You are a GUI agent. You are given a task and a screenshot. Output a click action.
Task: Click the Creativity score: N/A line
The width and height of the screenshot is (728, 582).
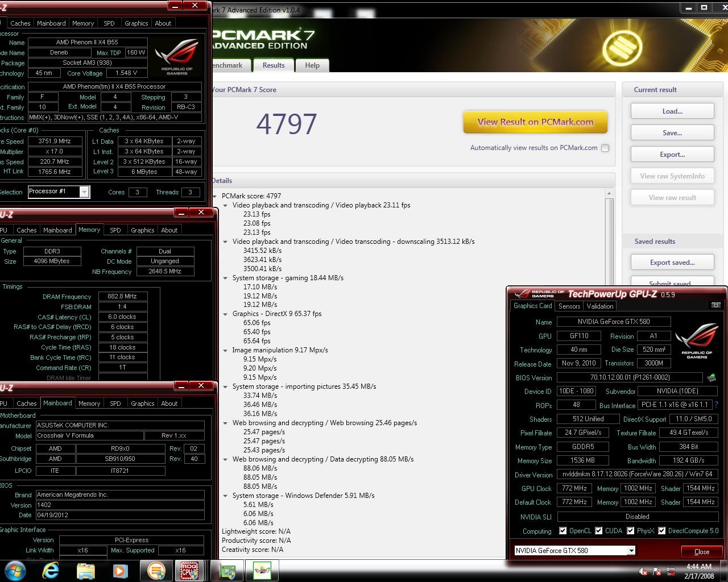(x=253, y=550)
